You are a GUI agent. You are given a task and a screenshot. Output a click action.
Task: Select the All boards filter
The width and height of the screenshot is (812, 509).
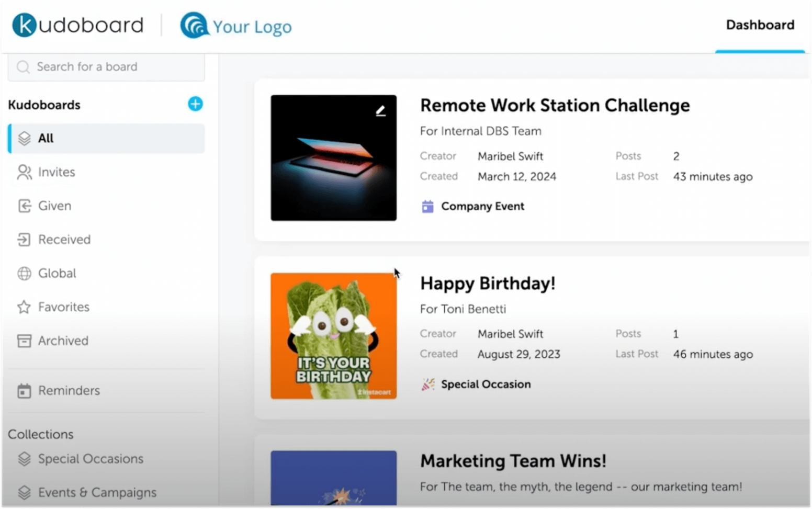click(x=106, y=138)
